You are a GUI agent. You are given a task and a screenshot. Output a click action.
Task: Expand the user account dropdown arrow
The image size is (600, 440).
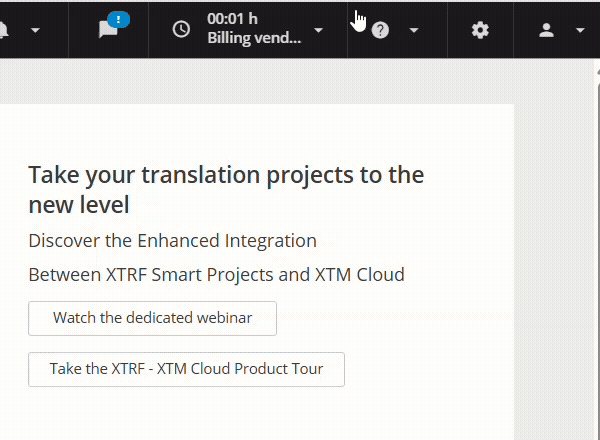click(580, 30)
